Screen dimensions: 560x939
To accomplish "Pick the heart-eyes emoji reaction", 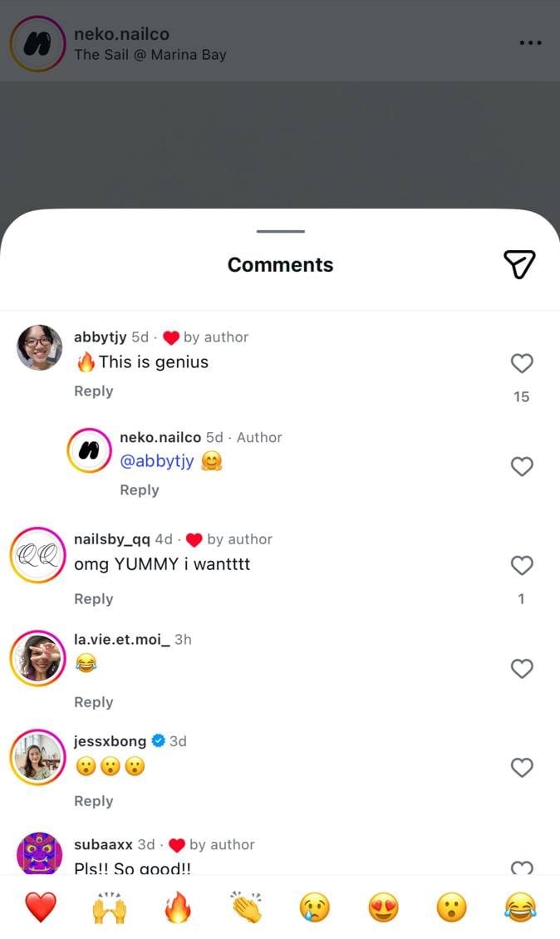I will [383, 907].
